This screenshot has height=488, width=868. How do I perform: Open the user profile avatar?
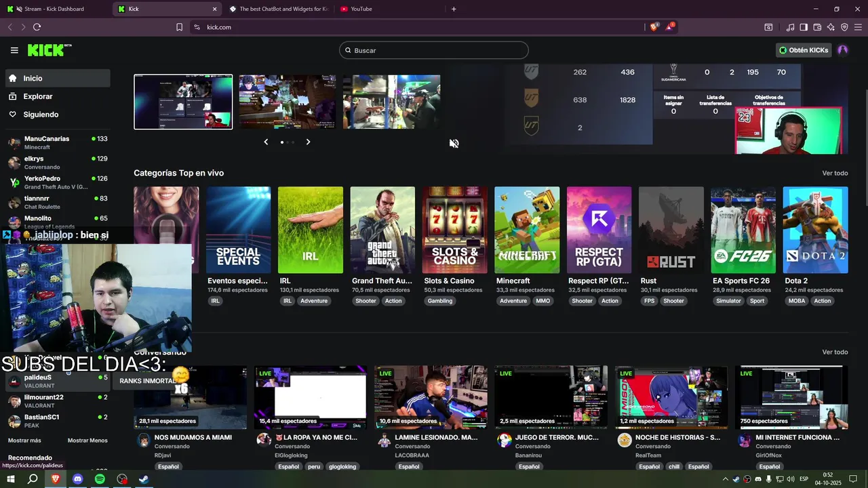843,50
